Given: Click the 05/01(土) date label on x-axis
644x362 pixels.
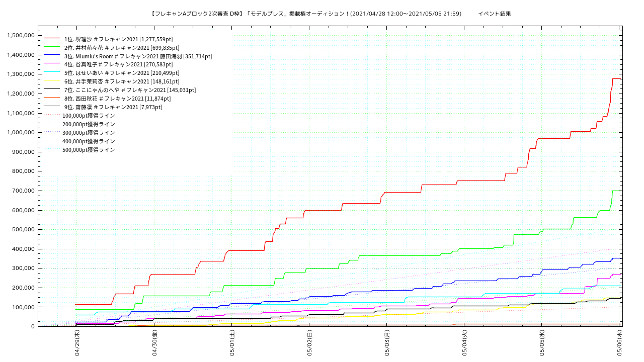Looking at the screenshot, I should pos(232,343).
